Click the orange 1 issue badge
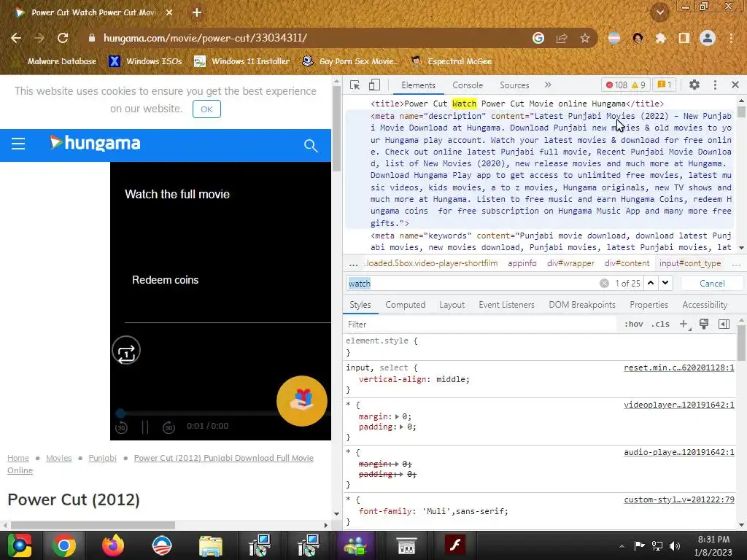 pyautogui.click(x=665, y=85)
